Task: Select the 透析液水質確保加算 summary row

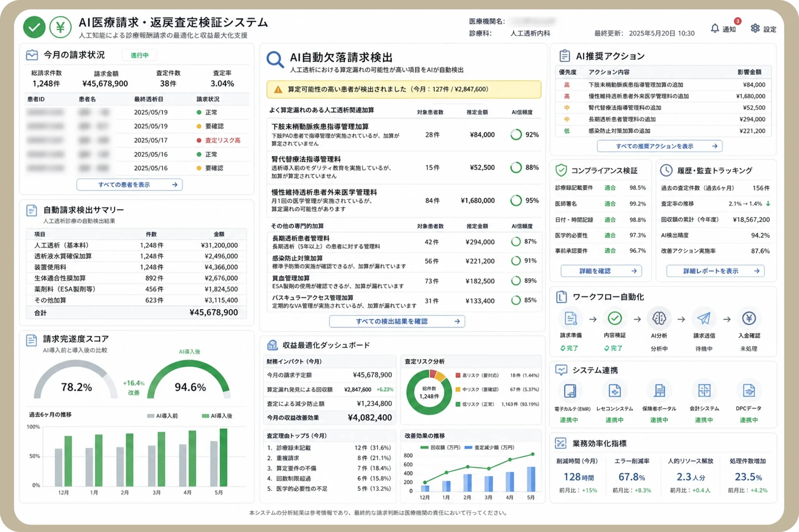Action: 136,256
